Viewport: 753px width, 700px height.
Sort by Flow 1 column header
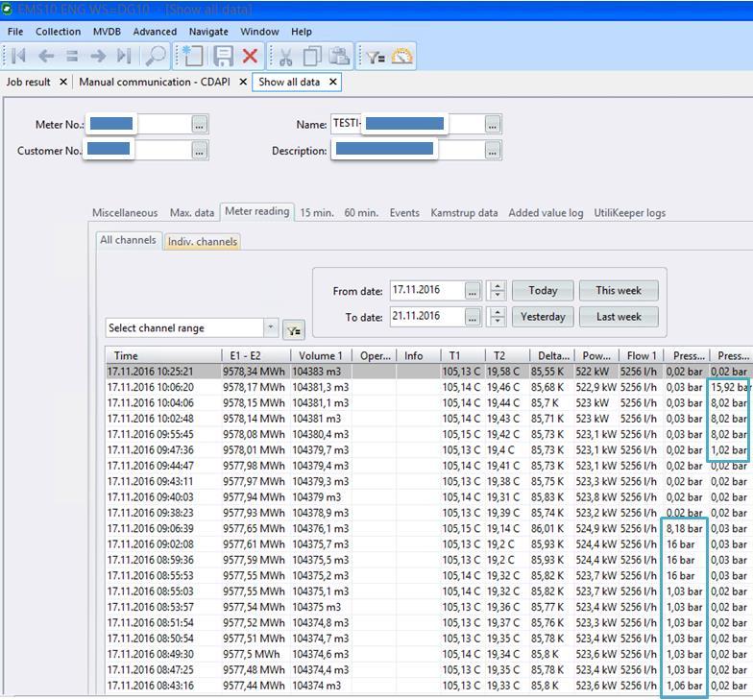click(x=642, y=355)
